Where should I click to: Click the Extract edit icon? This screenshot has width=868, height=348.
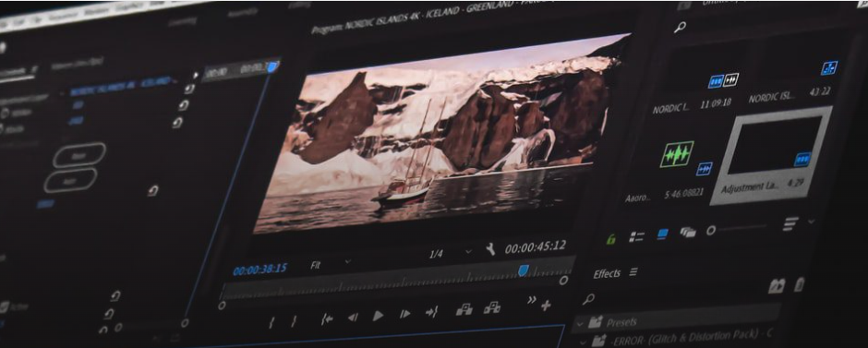point(491,307)
